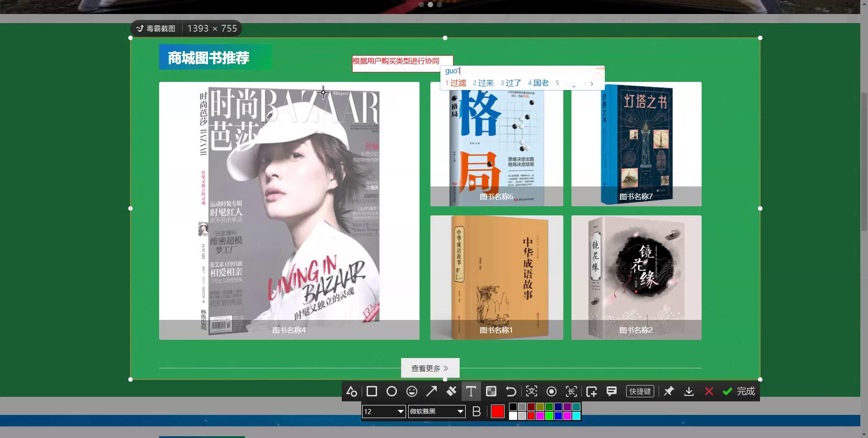Select the text annotation tool
This screenshot has height=438, width=868.
click(x=471, y=391)
